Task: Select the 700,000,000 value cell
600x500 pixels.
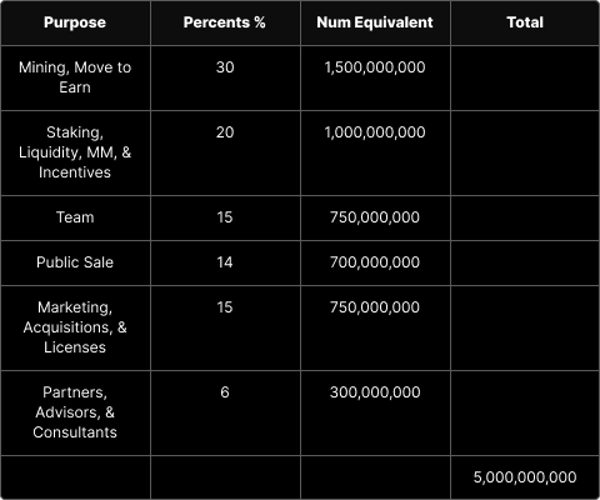Action: click(375, 262)
